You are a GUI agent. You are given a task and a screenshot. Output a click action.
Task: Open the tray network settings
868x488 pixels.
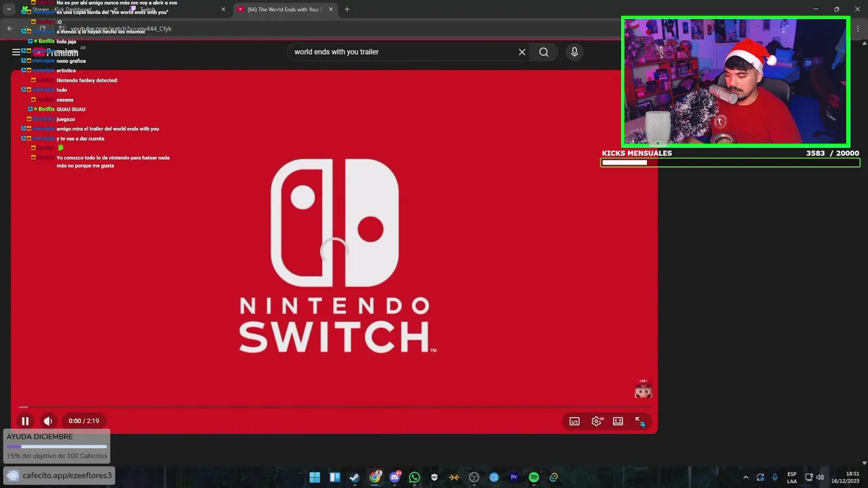809,477
